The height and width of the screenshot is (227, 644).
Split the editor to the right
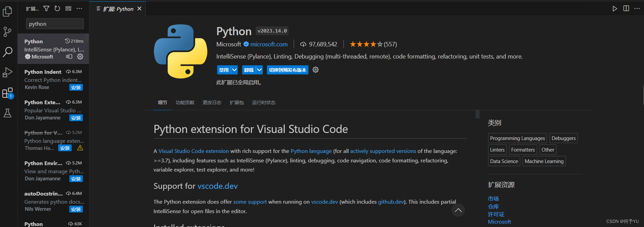pyautogui.click(x=626, y=8)
